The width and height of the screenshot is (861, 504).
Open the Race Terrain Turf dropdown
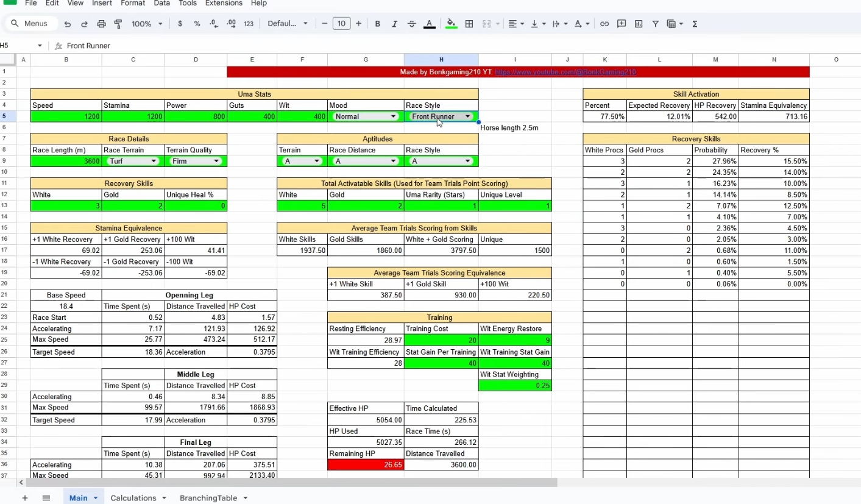133,161
